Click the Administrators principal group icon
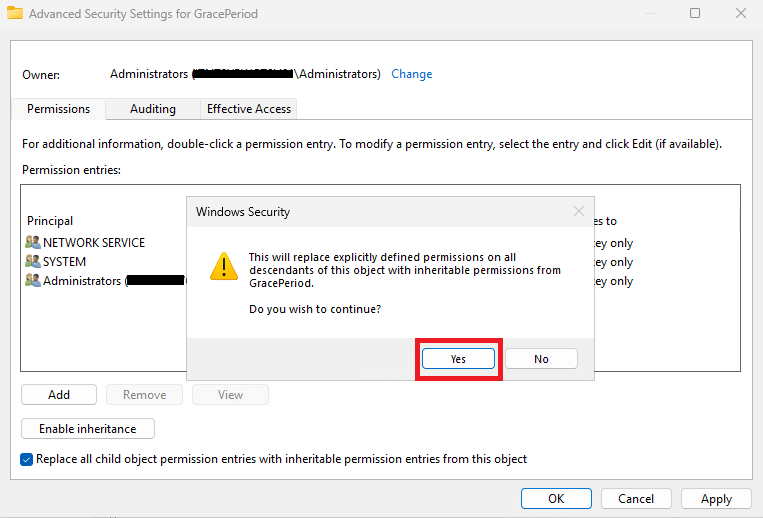Viewport: 763px width, 518px height. click(33, 281)
